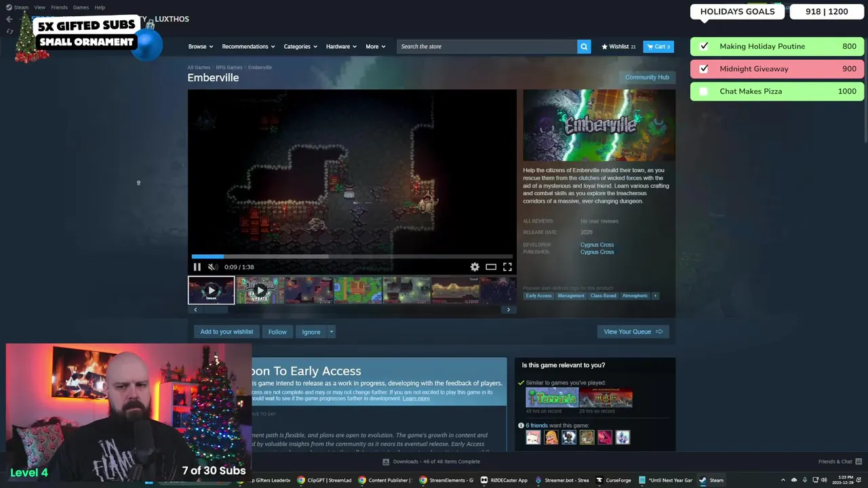
Task: Open the View menu
Action: click(39, 7)
